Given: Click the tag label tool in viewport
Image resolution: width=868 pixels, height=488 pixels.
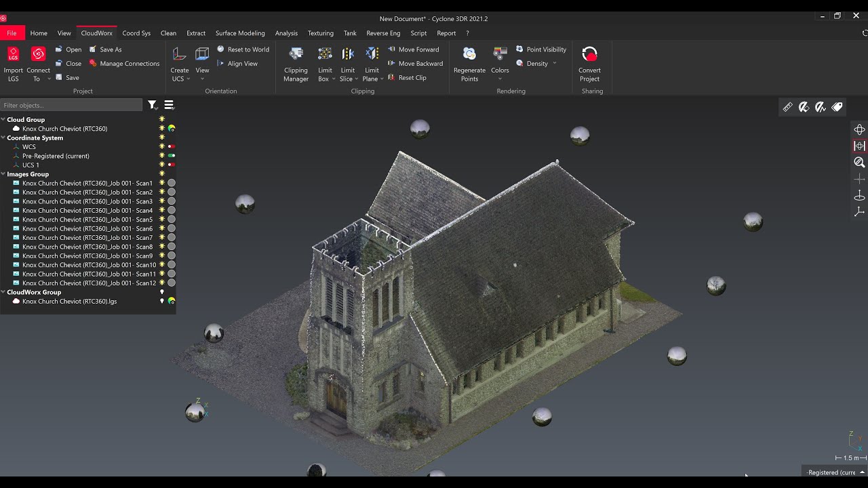Looking at the screenshot, I should 837,107.
